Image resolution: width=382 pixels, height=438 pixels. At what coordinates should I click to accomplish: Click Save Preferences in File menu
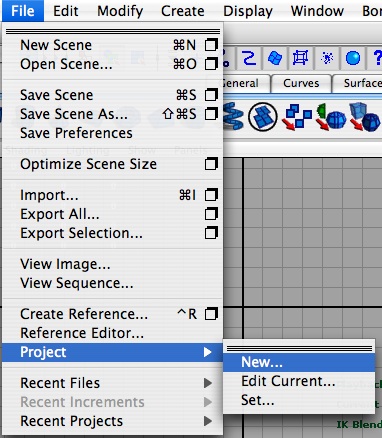pyautogui.click(x=113, y=133)
